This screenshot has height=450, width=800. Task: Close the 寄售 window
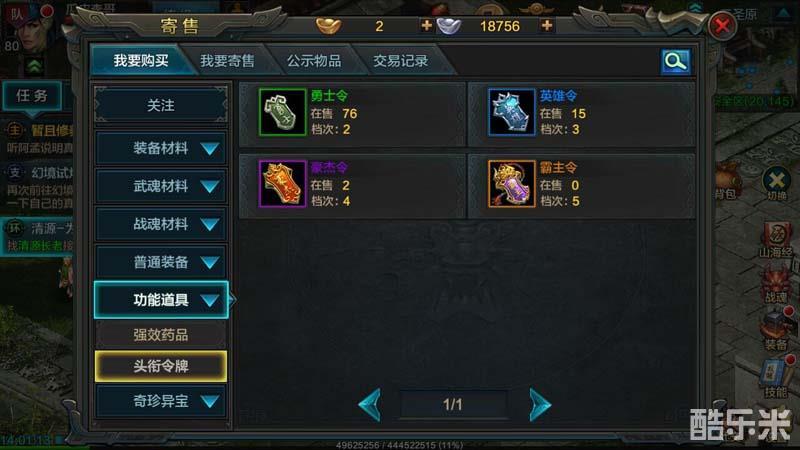(x=722, y=25)
